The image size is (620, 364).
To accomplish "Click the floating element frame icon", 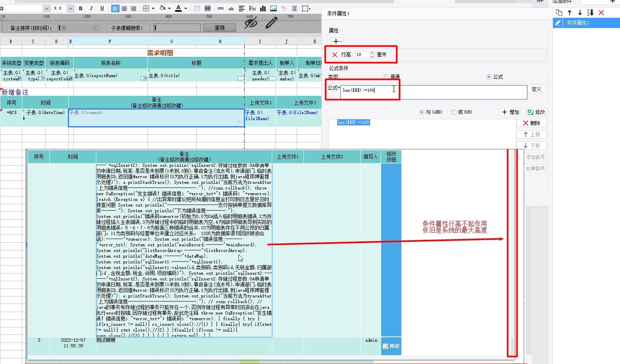I will 305,8.
